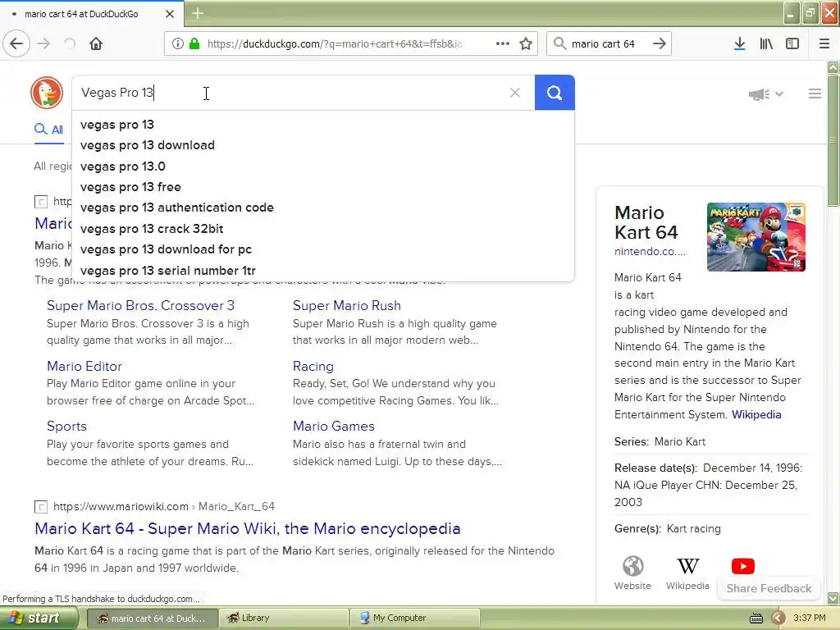Click the Firefox back arrow button
The width and height of the screenshot is (840, 630).
[x=16, y=43]
